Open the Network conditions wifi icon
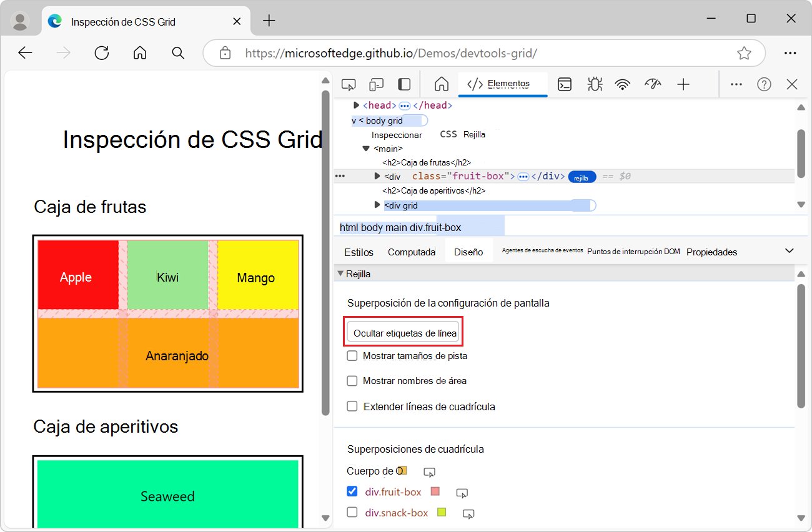Viewport: 812px width, 532px height. (623, 84)
